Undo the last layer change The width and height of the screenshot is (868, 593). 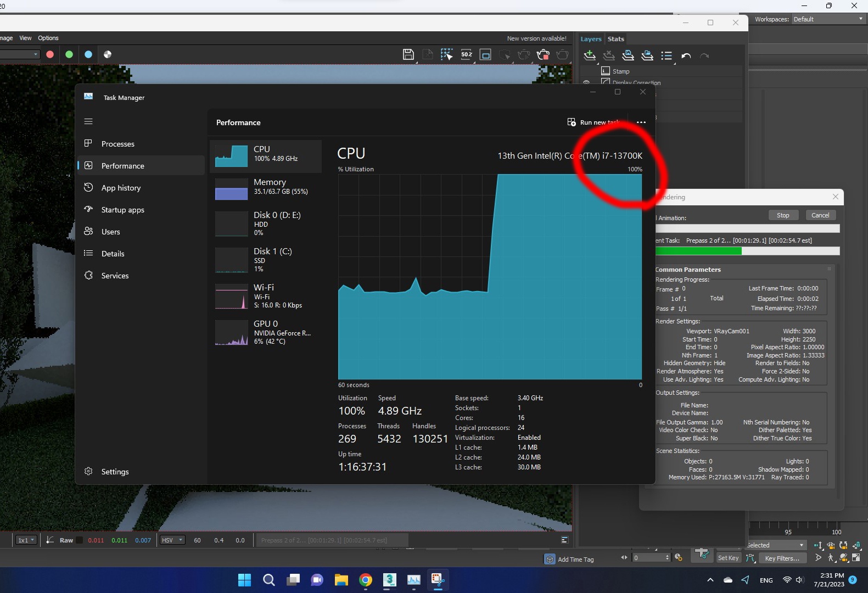[686, 55]
